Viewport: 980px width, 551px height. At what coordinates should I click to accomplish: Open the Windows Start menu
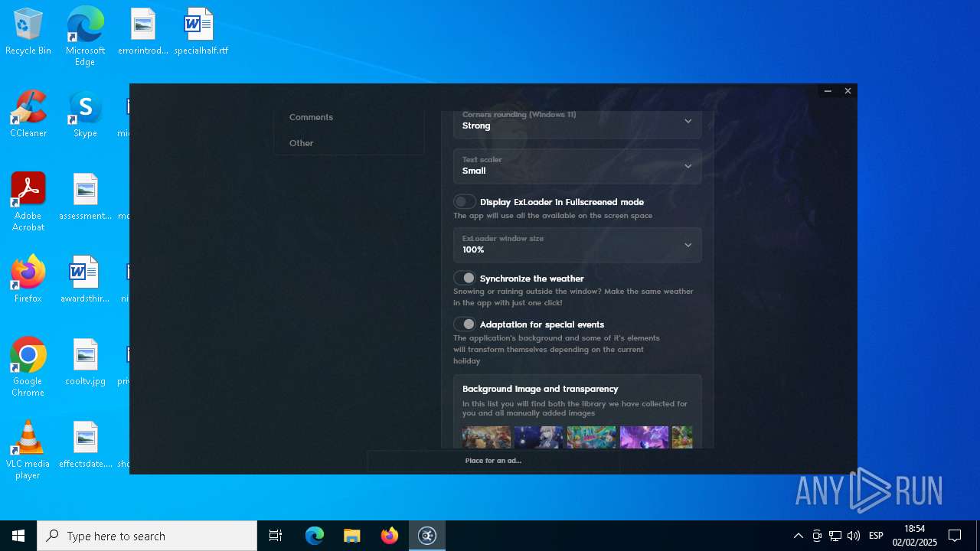(x=18, y=536)
